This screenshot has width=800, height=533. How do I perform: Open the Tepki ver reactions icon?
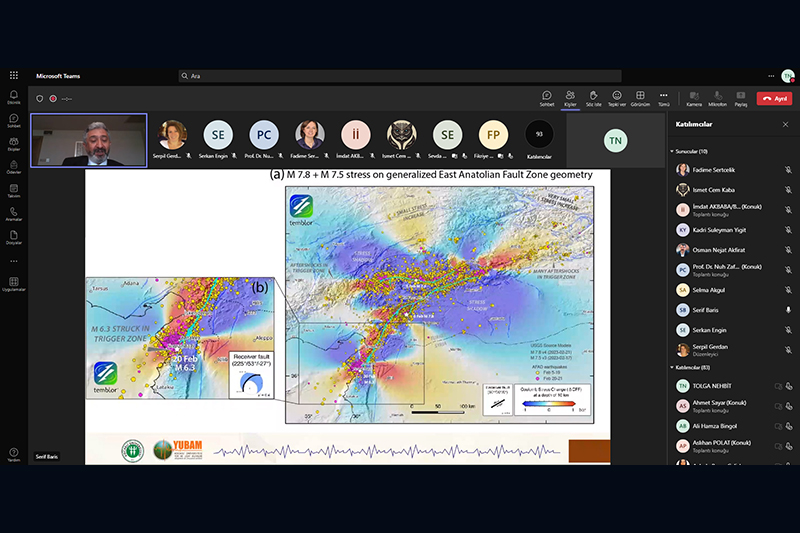point(617,97)
